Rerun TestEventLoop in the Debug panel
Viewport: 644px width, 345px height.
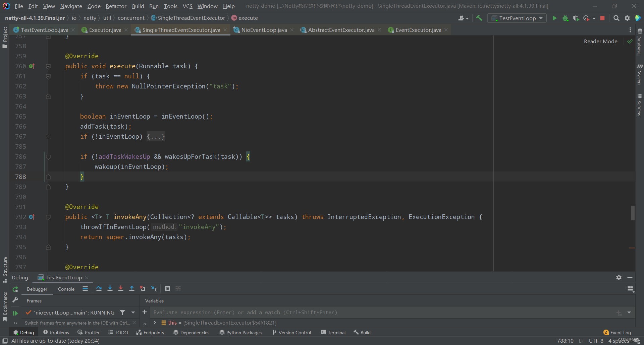(15, 289)
